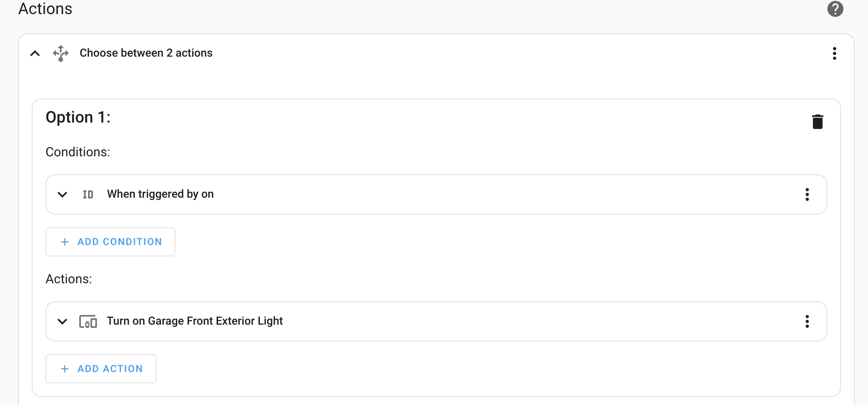Image resolution: width=868 pixels, height=405 pixels.
Task: Expand the Garage Front Exterior Light action
Action: coord(62,321)
